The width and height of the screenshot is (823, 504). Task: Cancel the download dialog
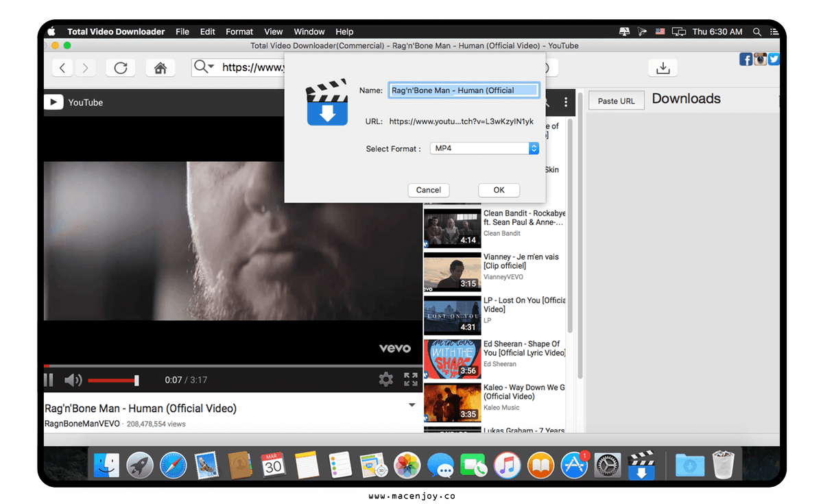[x=429, y=190]
